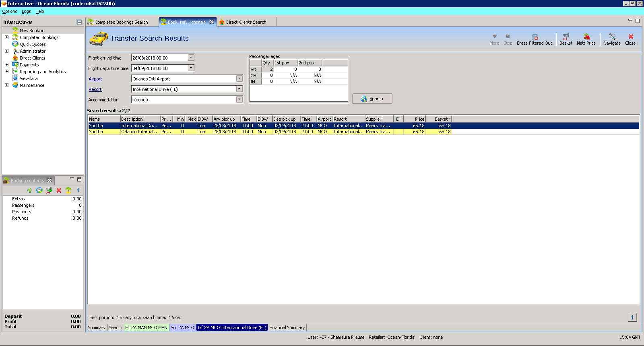Open the Airport dropdown list

[239, 78]
